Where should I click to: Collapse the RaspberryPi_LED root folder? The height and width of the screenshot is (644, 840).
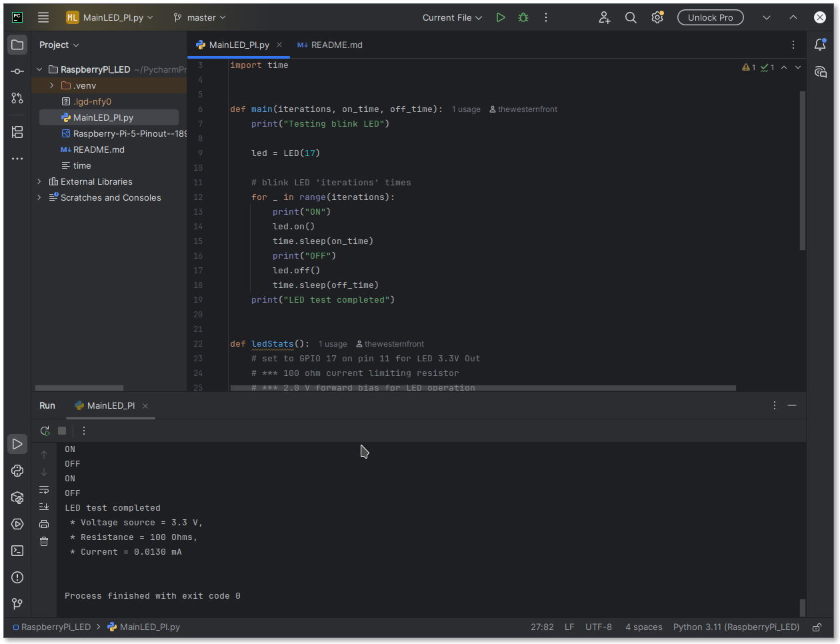[39, 69]
